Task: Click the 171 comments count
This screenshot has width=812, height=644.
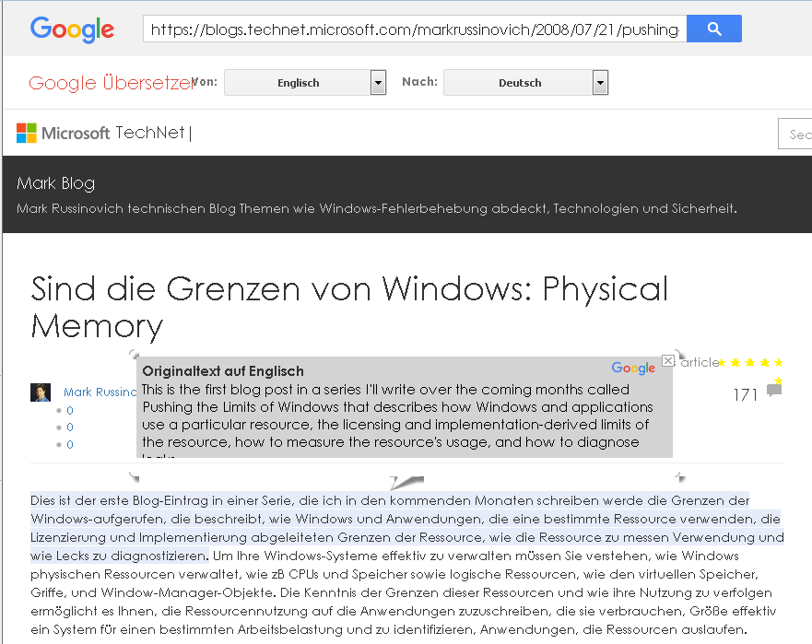Action: click(746, 395)
